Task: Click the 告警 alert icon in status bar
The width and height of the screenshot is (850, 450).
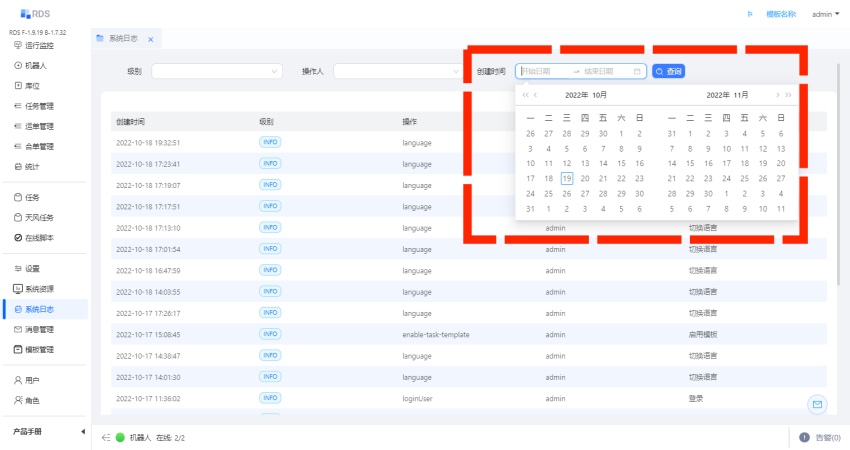Action: point(804,437)
